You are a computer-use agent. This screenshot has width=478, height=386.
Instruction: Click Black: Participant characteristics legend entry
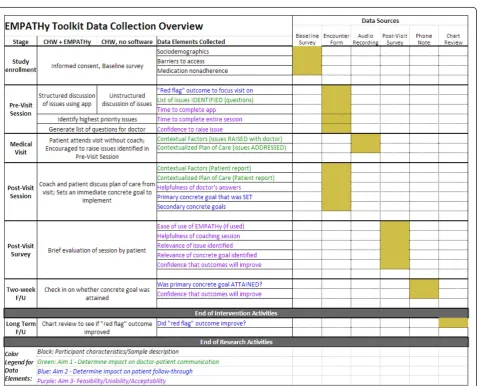click(x=108, y=352)
